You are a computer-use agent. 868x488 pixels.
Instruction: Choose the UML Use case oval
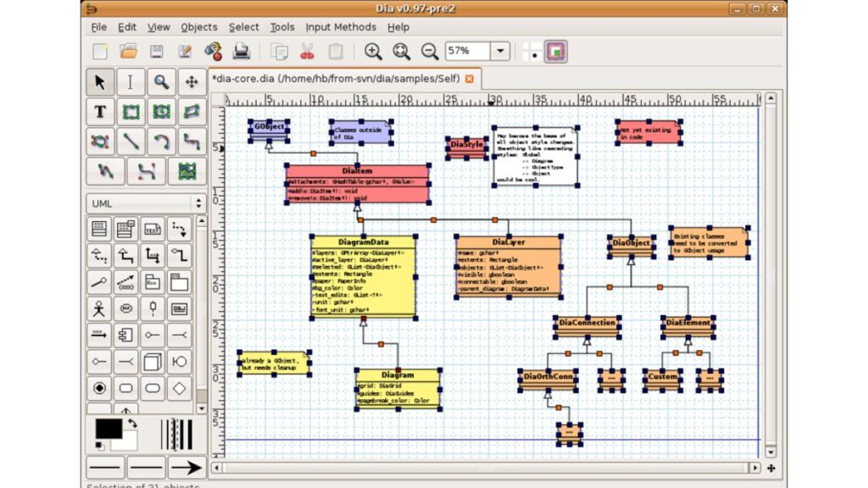(x=125, y=308)
